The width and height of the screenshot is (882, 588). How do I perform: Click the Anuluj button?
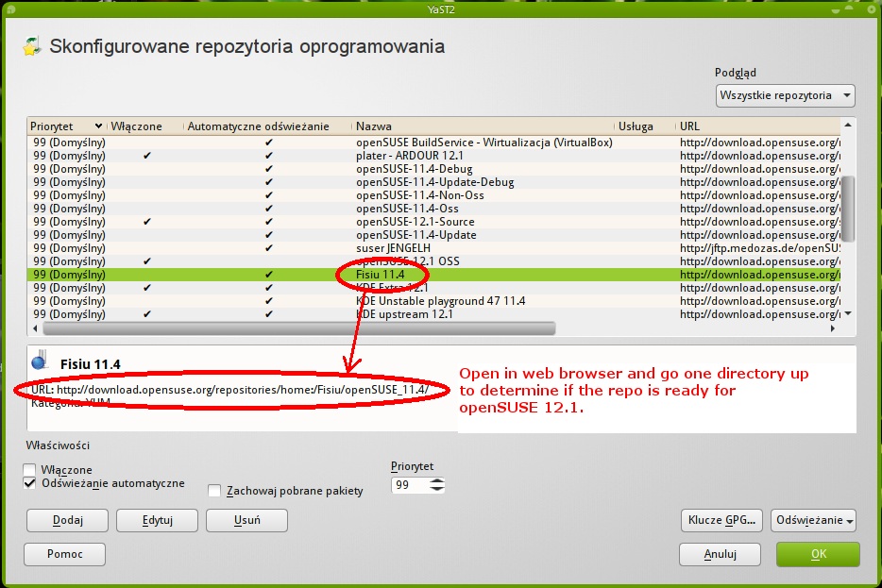point(720,555)
